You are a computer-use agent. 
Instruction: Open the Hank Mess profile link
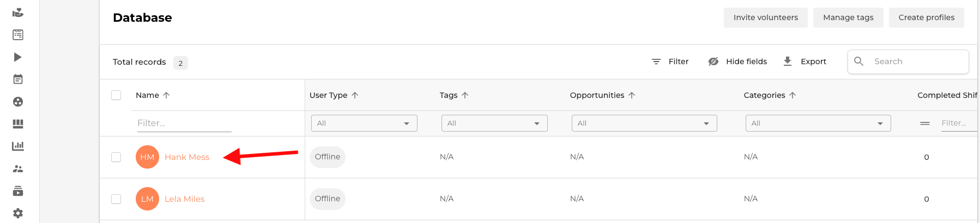tap(187, 157)
